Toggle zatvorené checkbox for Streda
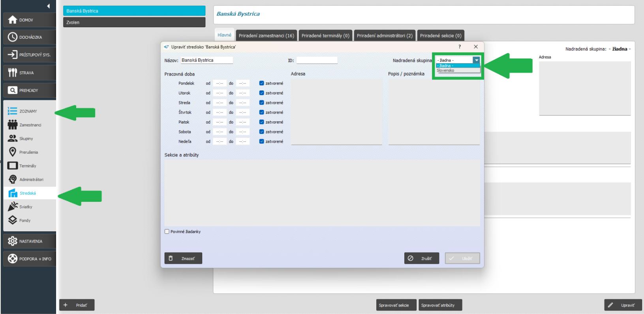This screenshot has height=314, width=644. [262, 103]
